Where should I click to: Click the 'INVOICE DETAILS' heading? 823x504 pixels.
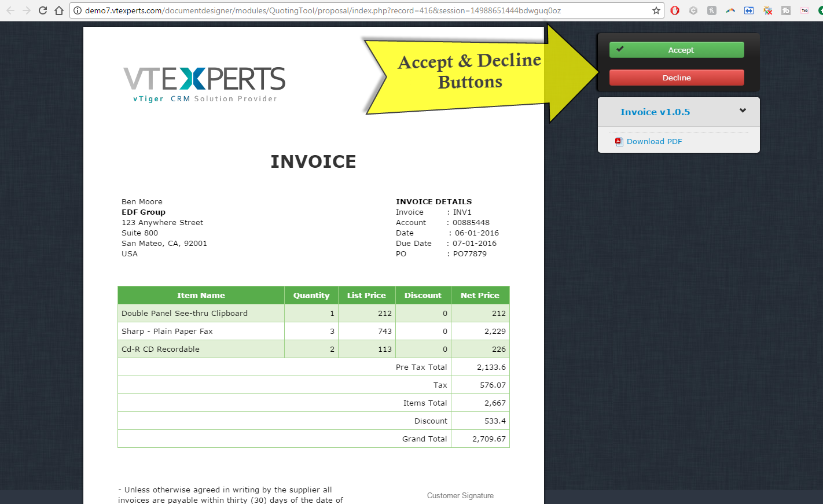pos(433,201)
